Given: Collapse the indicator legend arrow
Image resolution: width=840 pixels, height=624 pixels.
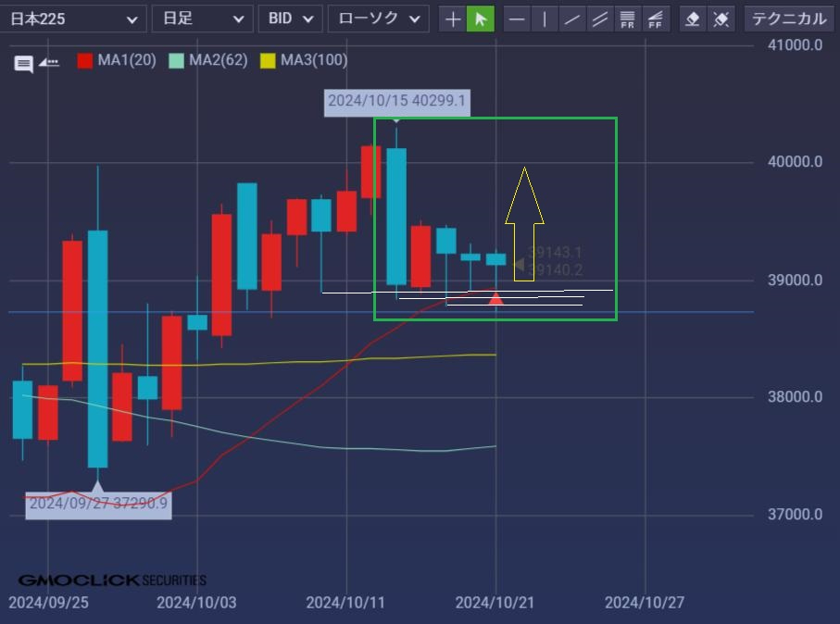Looking at the screenshot, I should click(x=49, y=62).
